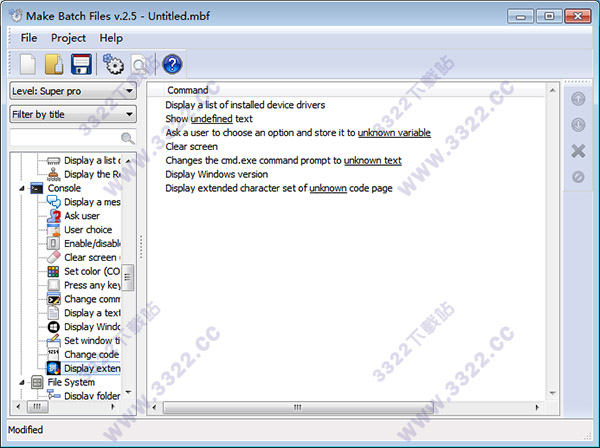Collapse the File System tree node
Screen dimensions: 600x448
(22, 382)
